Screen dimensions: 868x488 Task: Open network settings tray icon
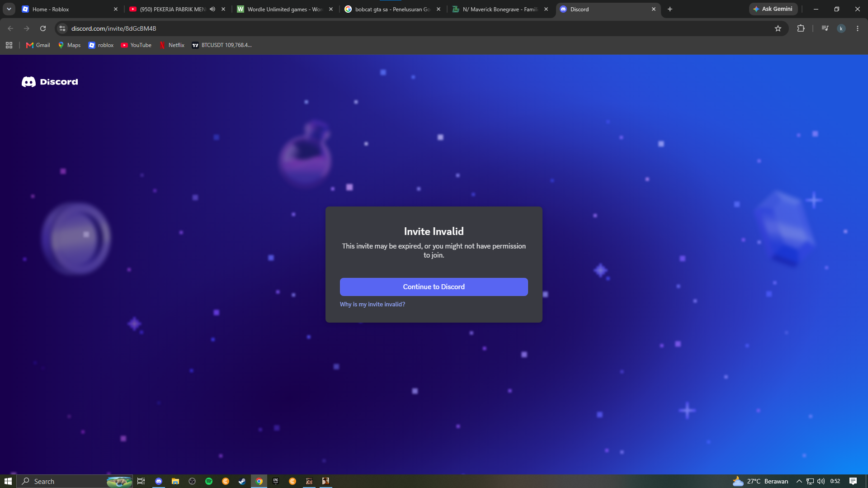click(810, 481)
